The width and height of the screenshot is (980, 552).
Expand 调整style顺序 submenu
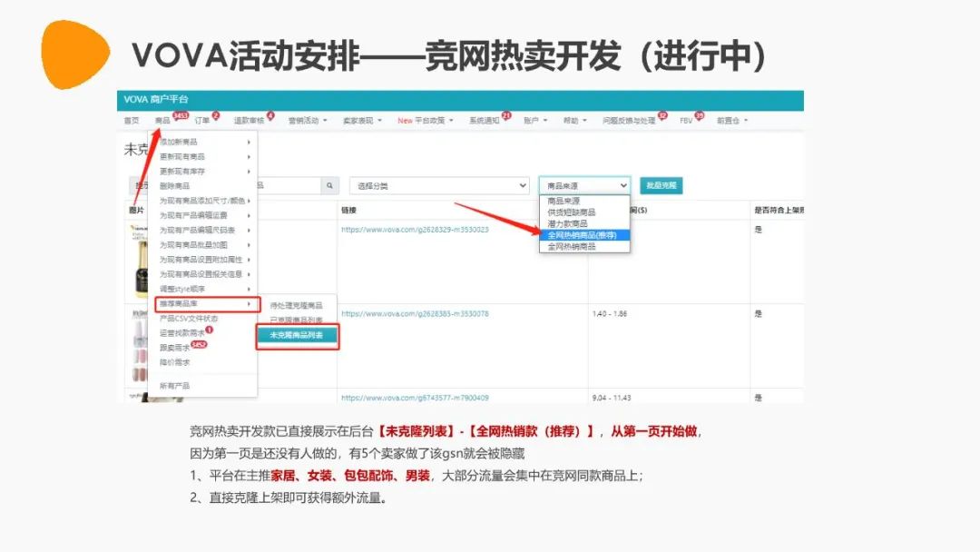click(x=203, y=289)
